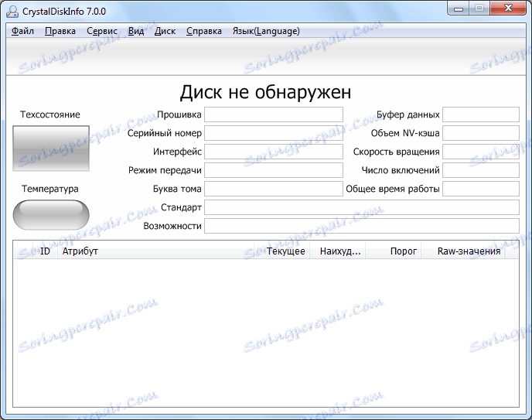
Task: Click the Серийный номер field
Action: (274, 133)
